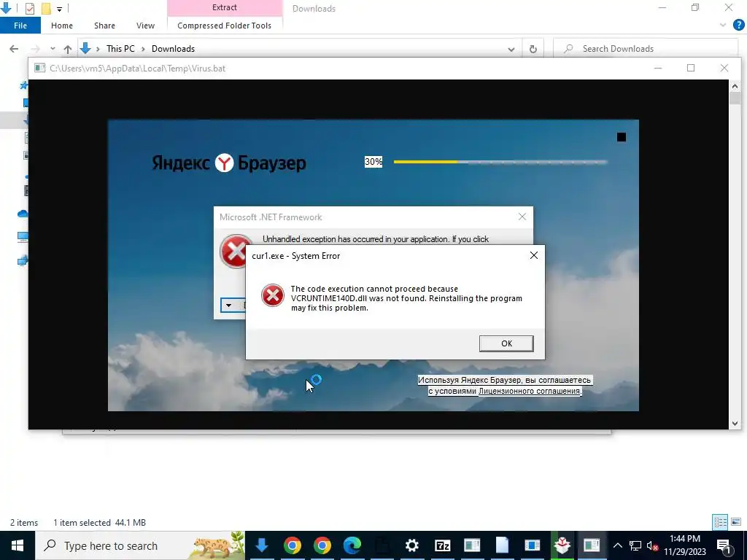The image size is (747, 560).
Task: Open the network status tray icon
Action: click(x=635, y=545)
